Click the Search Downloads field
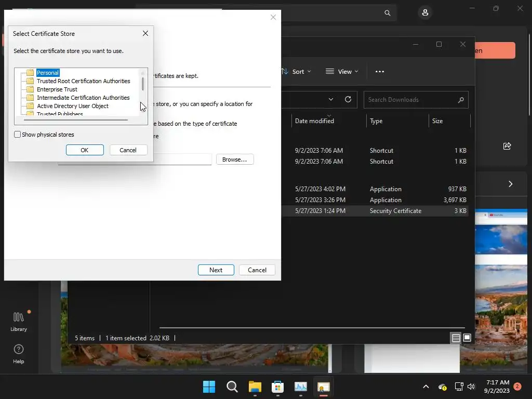The width and height of the screenshot is (532, 399). (416, 100)
